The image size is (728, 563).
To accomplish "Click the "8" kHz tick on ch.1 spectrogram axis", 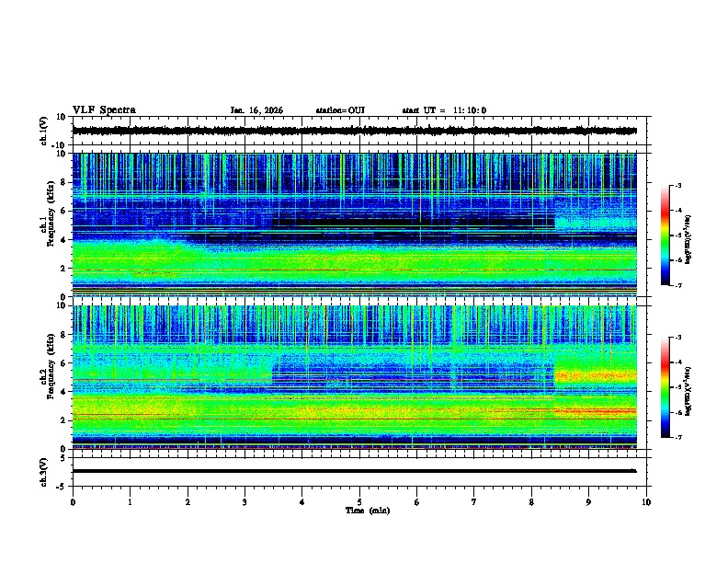I will click(x=64, y=182).
